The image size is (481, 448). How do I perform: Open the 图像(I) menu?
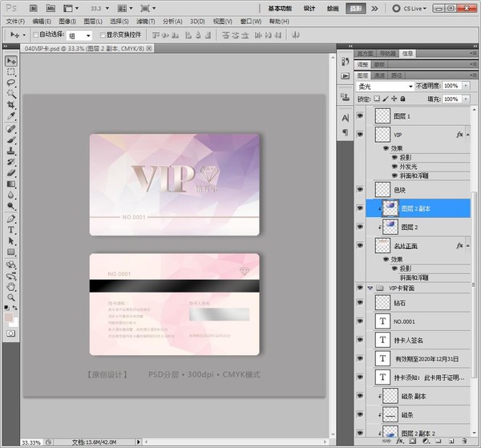pos(67,22)
